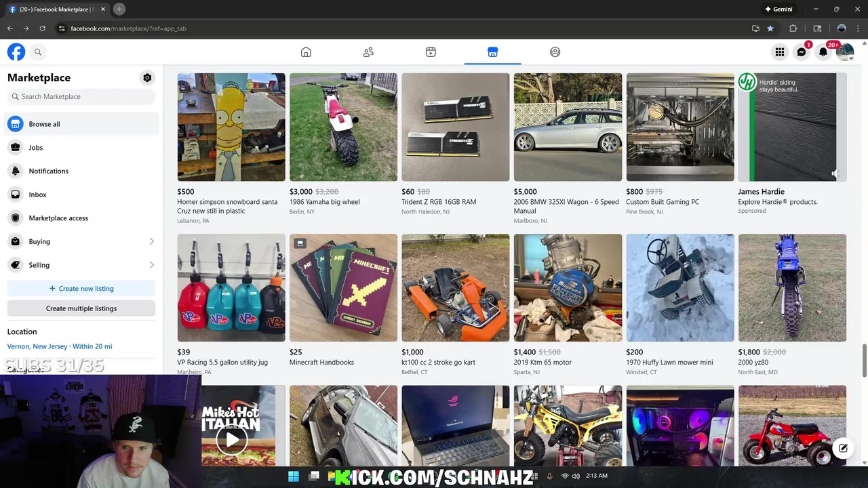Open the account profile picture menu

click(845, 52)
